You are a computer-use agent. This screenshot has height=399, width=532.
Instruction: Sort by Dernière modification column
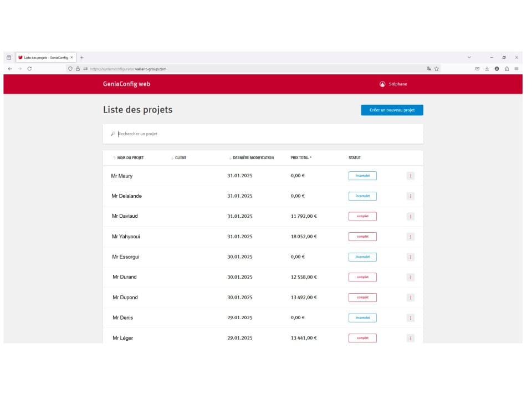pos(253,158)
